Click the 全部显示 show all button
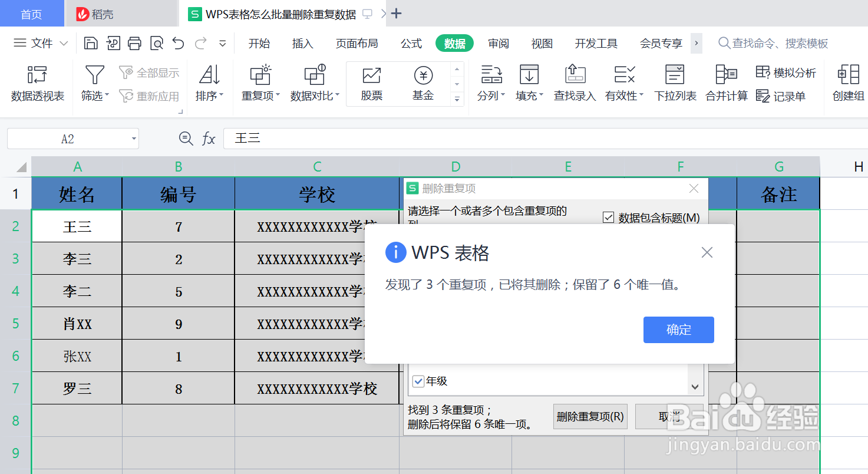 click(149, 73)
